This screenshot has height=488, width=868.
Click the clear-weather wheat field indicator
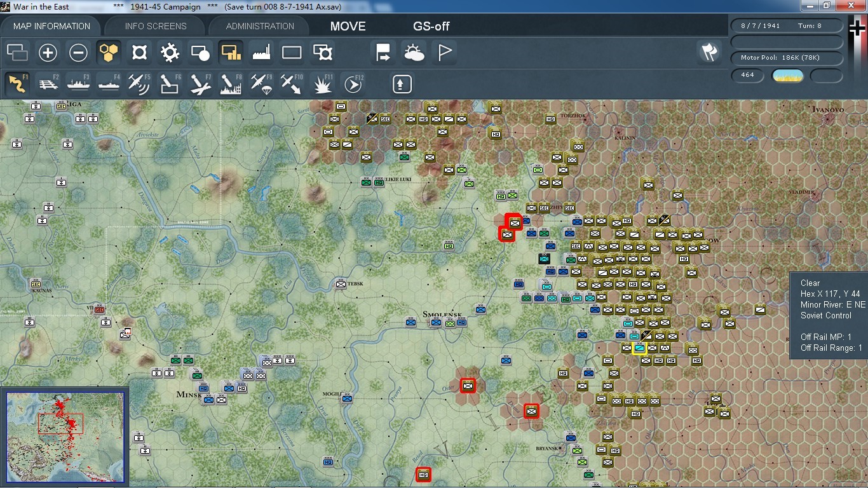pos(787,76)
